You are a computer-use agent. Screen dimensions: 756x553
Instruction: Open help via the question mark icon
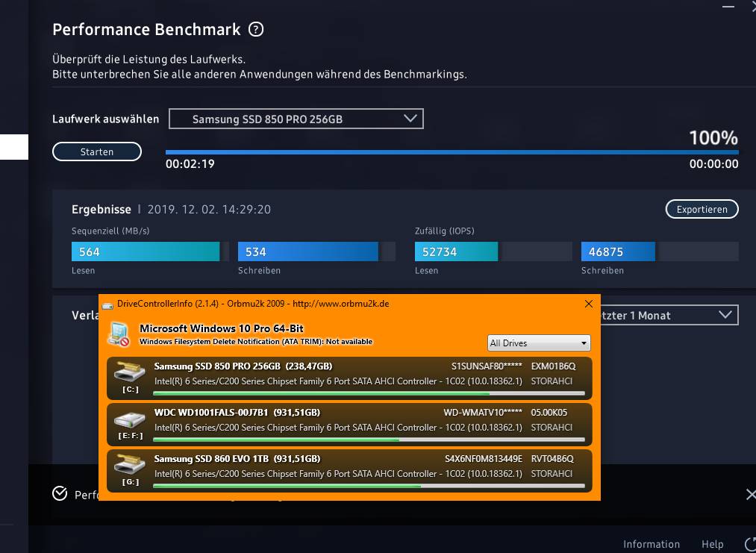pos(257,30)
